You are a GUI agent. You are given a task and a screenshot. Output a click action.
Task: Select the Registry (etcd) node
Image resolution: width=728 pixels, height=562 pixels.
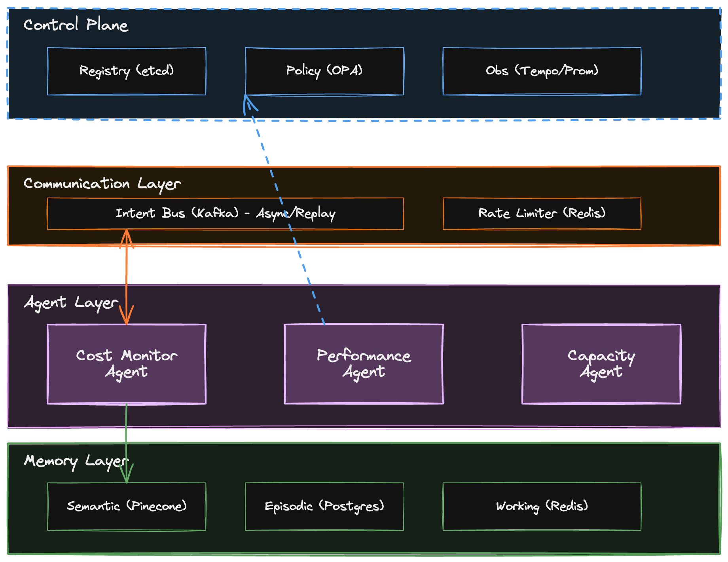127,71
